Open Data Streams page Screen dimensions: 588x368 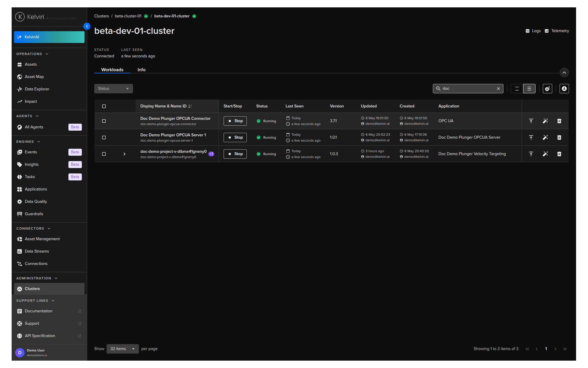(49, 251)
